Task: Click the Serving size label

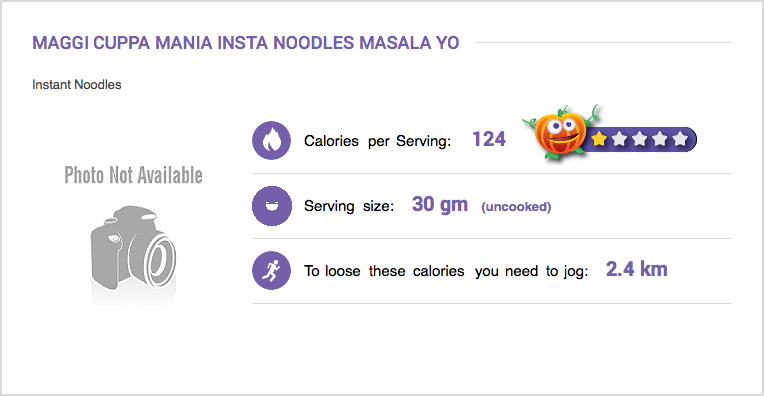Action: point(349,206)
